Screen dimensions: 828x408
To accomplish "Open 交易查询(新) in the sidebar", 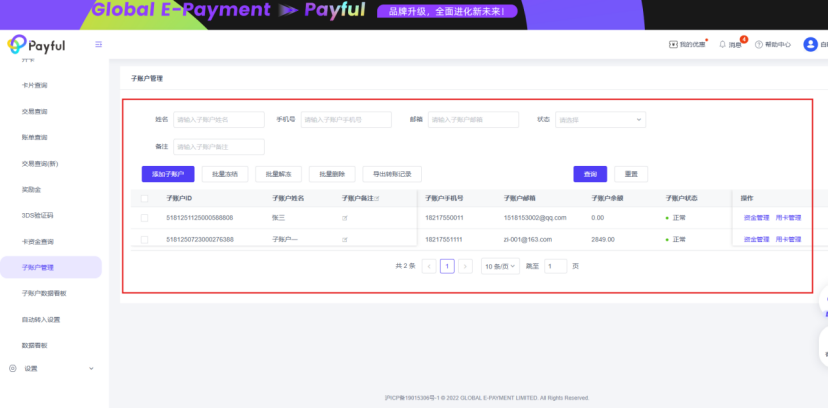I will click(x=40, y=164).
